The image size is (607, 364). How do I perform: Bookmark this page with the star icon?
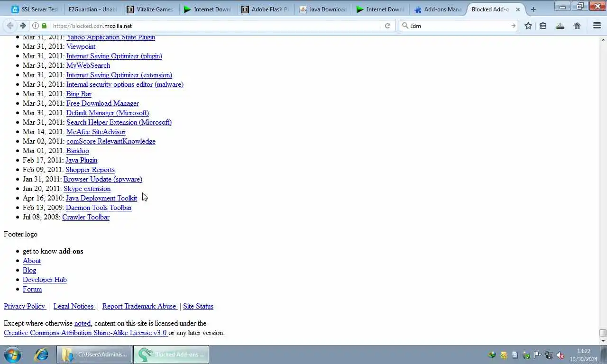528,26
